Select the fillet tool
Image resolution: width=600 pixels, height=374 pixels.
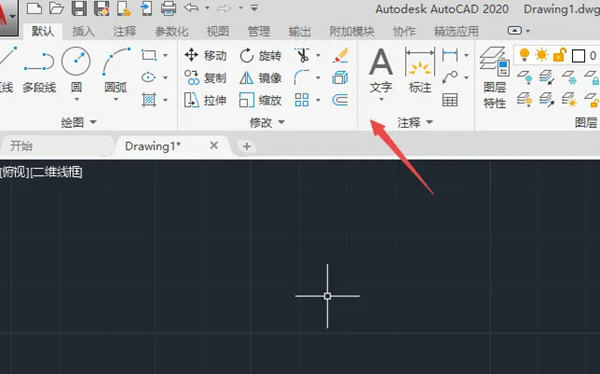click(302, 77)
